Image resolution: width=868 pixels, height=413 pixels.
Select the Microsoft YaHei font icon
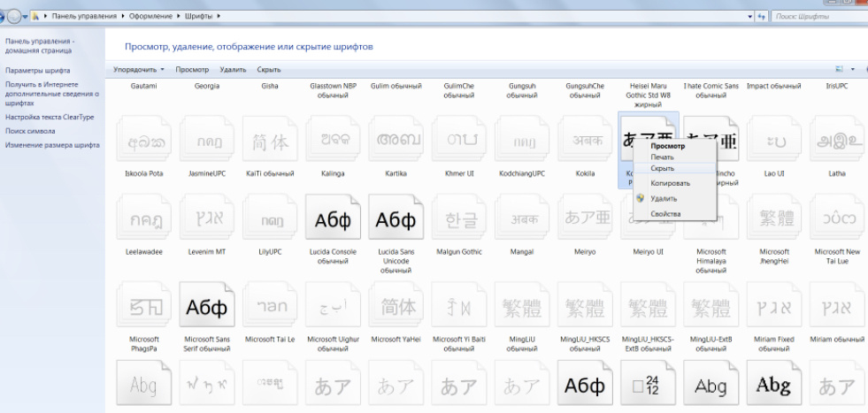point(396,305)
